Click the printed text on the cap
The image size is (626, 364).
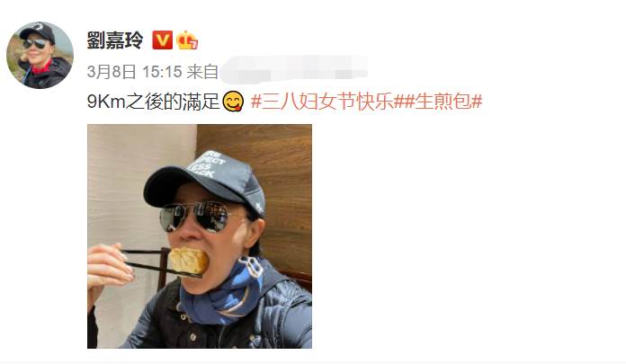click(x=207, y=164)
